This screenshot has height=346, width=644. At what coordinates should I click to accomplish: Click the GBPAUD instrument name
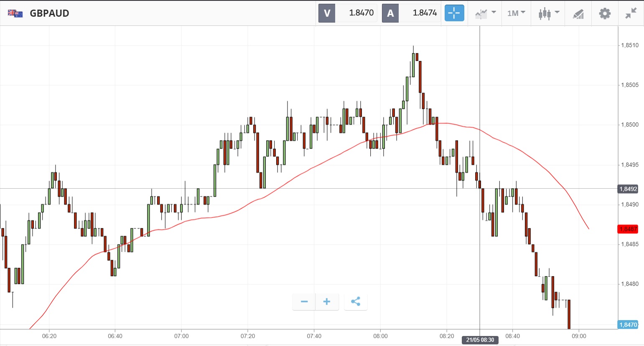pos(49,13)
